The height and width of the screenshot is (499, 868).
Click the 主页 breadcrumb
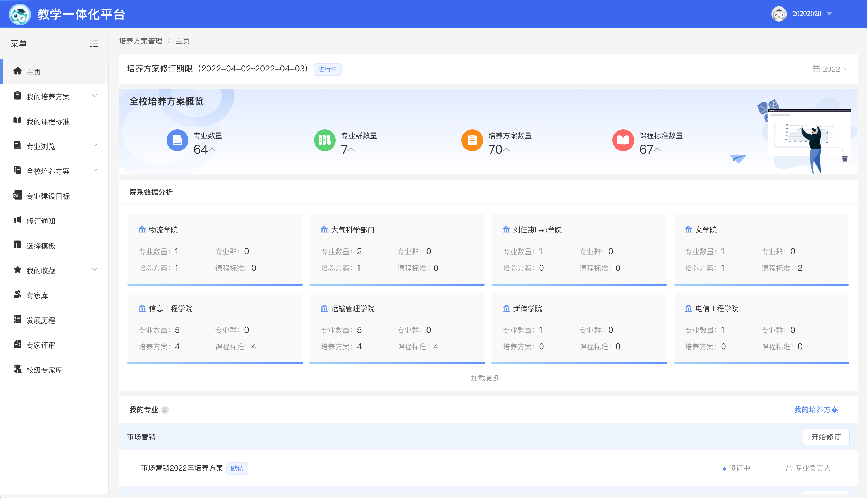[182, 41]
